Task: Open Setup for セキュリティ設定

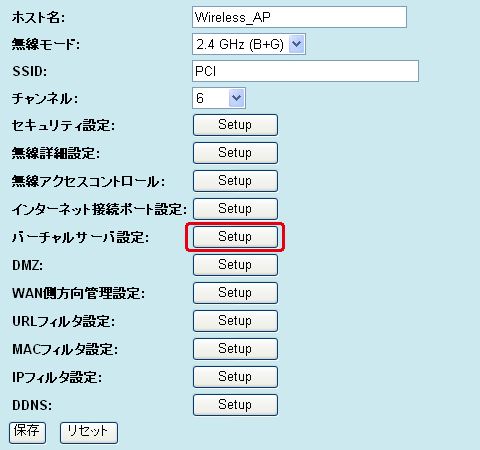Action: tap(235, 125)
